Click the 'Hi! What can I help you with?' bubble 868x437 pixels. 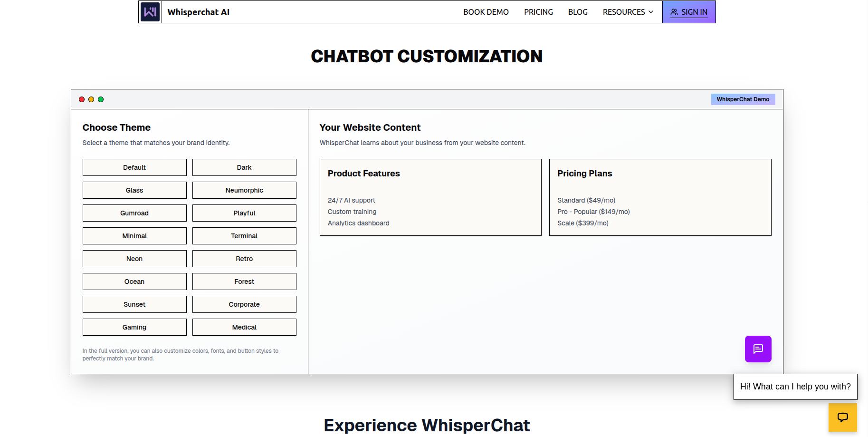[x=795, y=387]
